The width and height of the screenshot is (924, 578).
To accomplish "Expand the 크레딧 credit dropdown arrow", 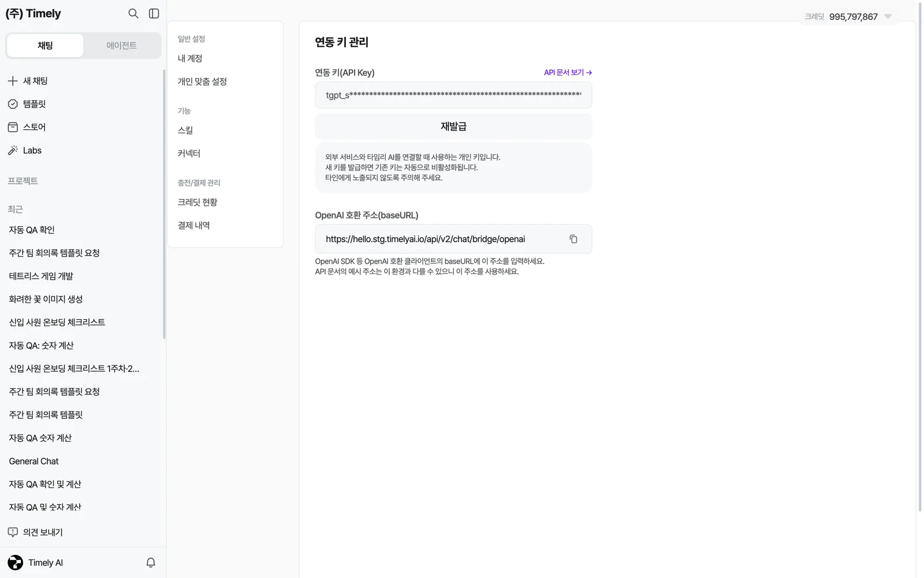I will pyautogui.click(x=888, y=16).
